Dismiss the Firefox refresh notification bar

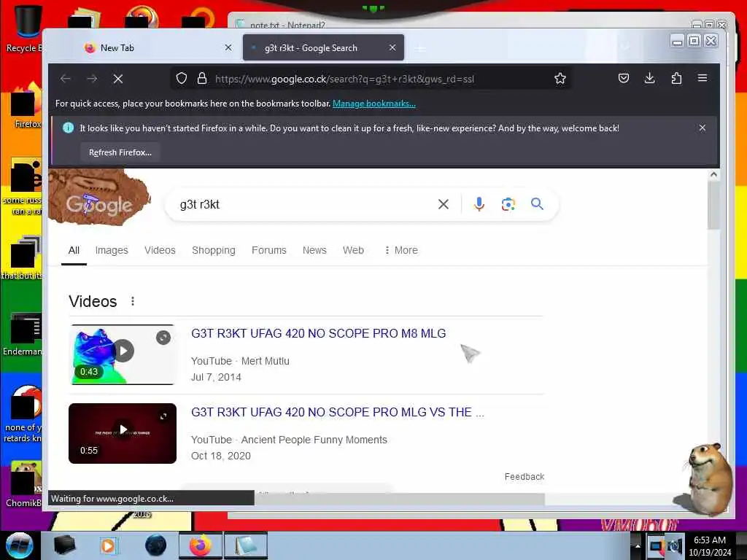703,128
